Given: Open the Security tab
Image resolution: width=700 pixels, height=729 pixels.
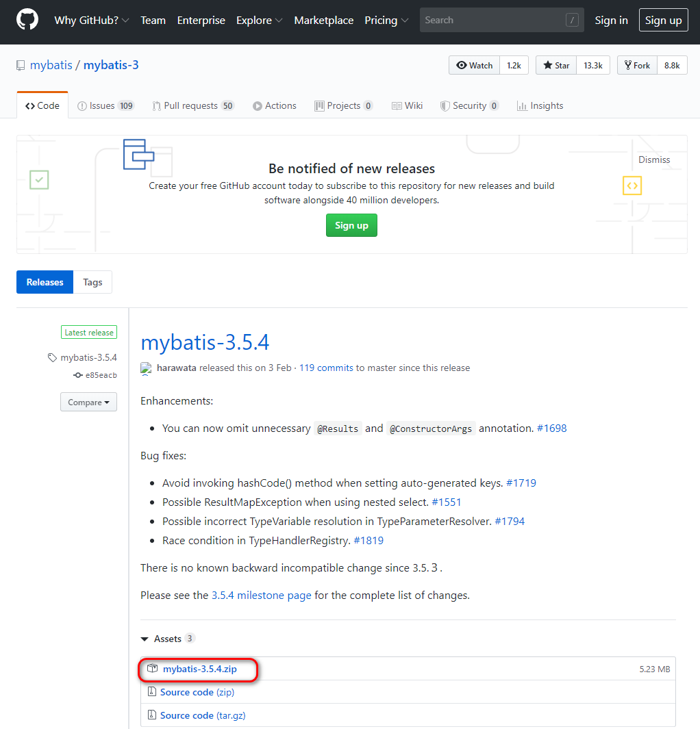Looking at the screenshot, I should point(469,105).
